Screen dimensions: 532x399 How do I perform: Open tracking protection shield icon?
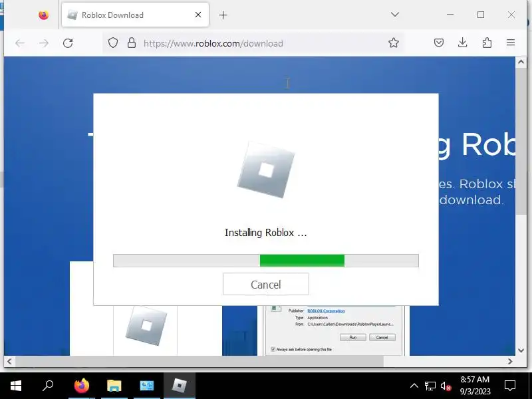(x=113, y=43)
